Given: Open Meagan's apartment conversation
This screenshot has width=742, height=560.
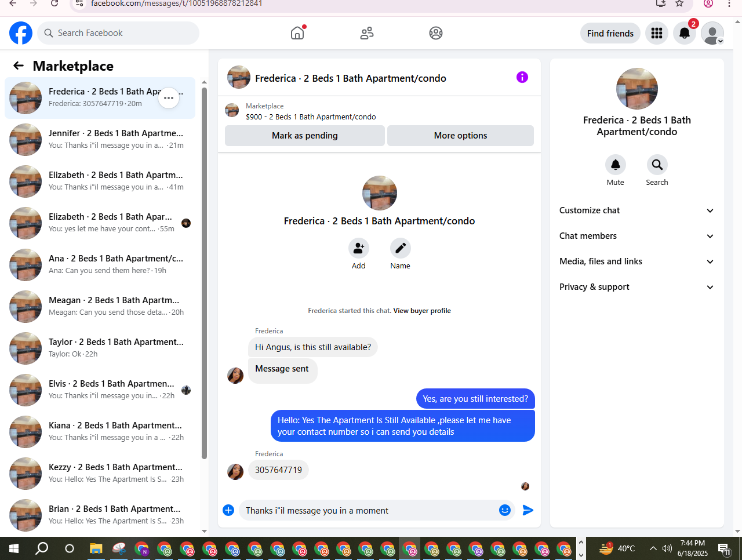Looking at the screenshot, I should tap(100, 307).
